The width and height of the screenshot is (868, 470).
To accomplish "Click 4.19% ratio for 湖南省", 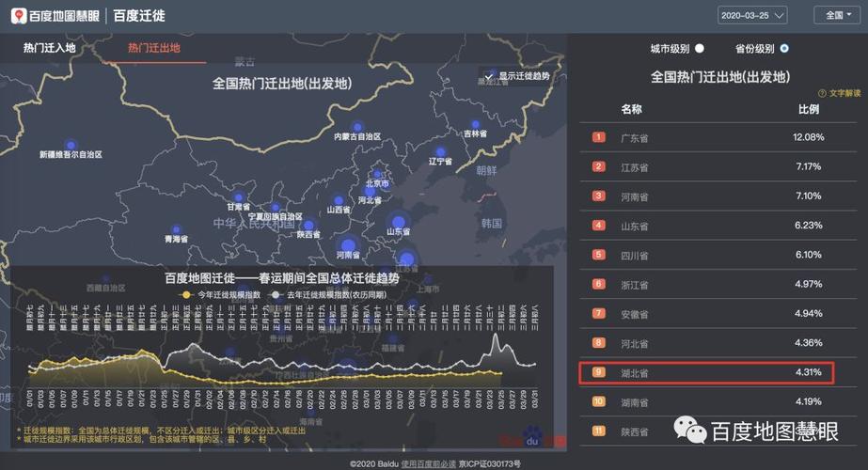I will click(808, 401).
